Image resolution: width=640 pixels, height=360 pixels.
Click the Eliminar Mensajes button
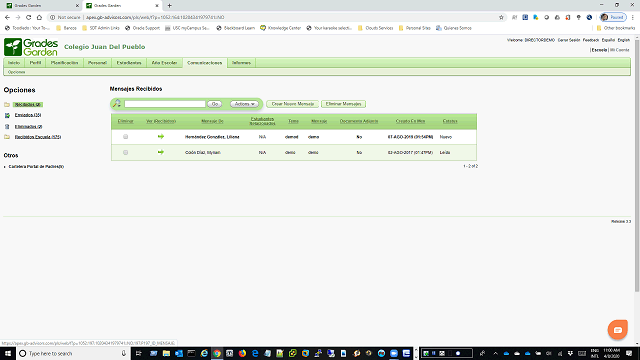click(343, 104)
